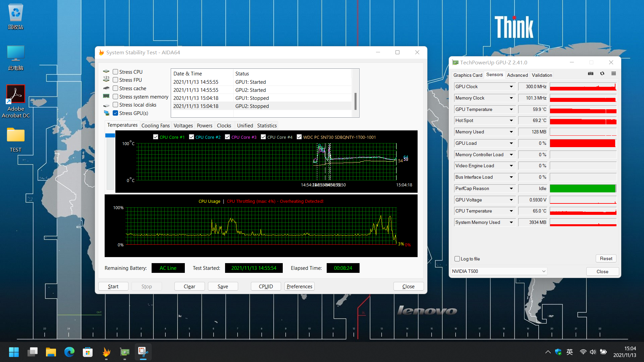Open CPUID from AIDA64 stability test
The image size is (644, 362).
point(266,286)
